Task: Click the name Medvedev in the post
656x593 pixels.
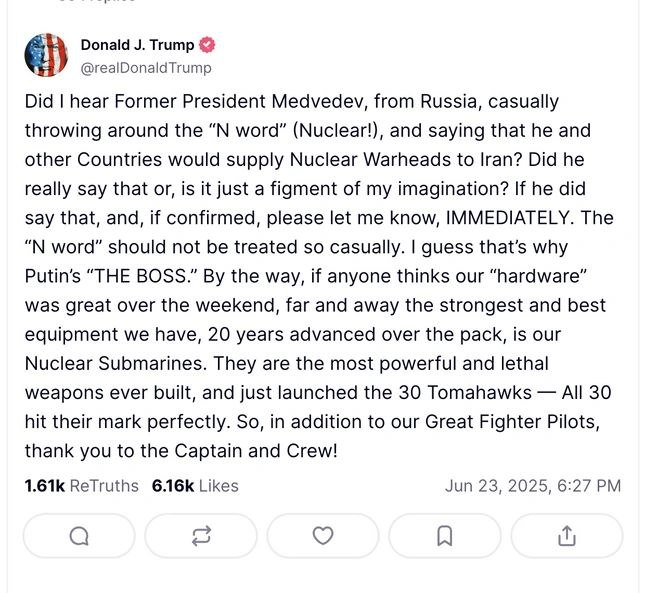Action: [319, 102]
